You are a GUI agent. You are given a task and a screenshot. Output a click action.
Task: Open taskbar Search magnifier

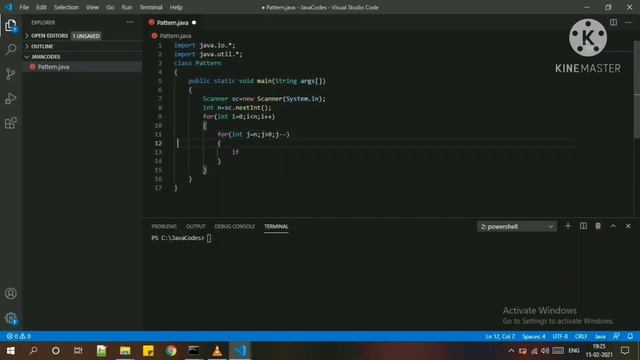coord(33,351)
